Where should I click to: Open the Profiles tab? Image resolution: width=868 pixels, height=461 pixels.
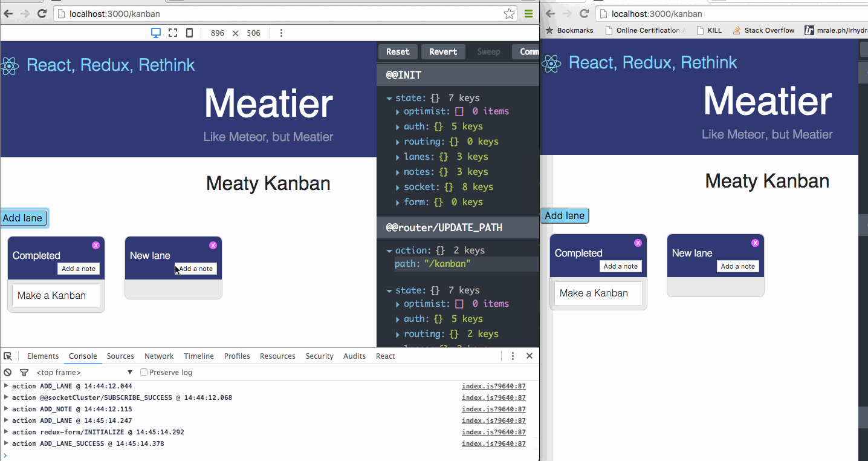pos(237,356)
